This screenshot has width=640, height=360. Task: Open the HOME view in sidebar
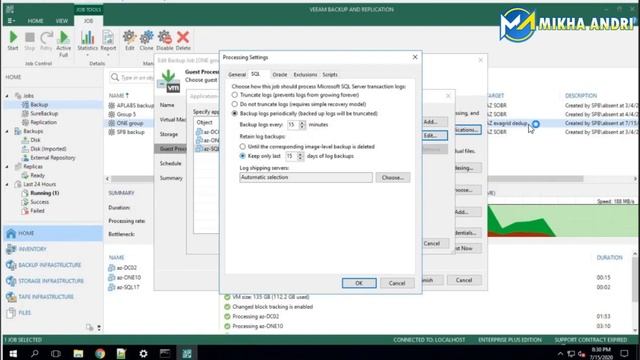coord(53,233)
